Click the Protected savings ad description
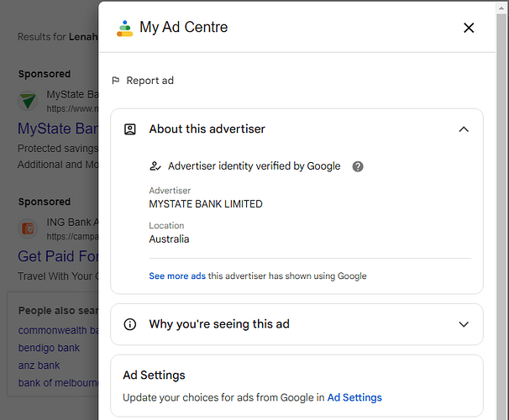The width and height of the screenshot is (509, 420). 58,149
